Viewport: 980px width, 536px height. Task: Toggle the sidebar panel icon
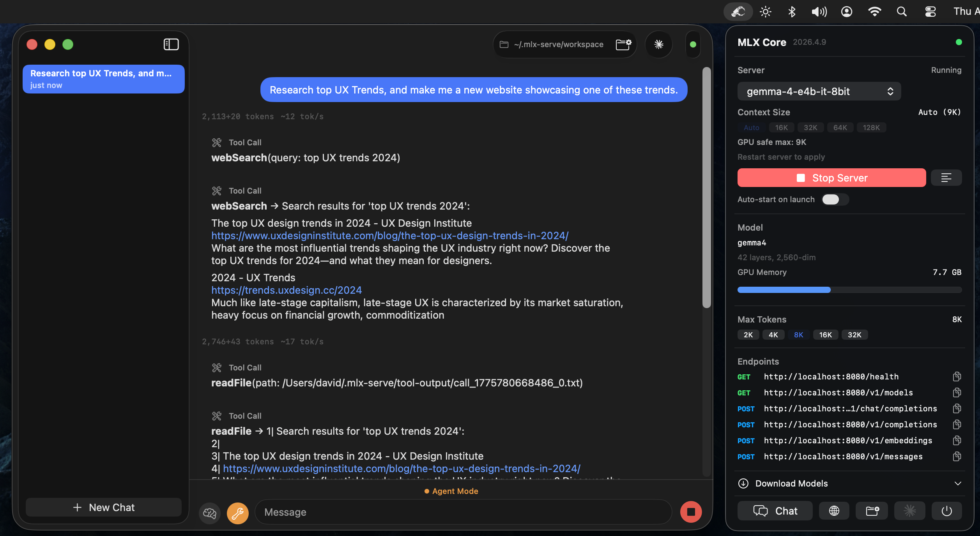pos(171,44)
